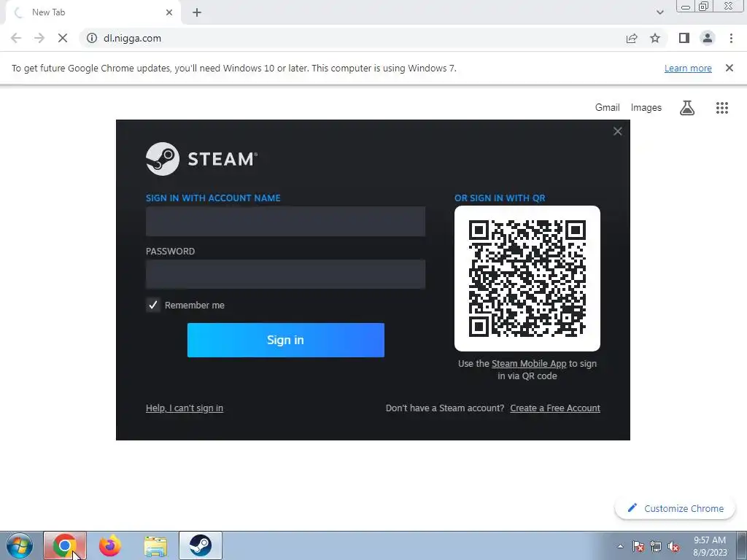Open the Action Center flag icon
747x560 pixels.
pyautogui.click(x=638, y=546)
